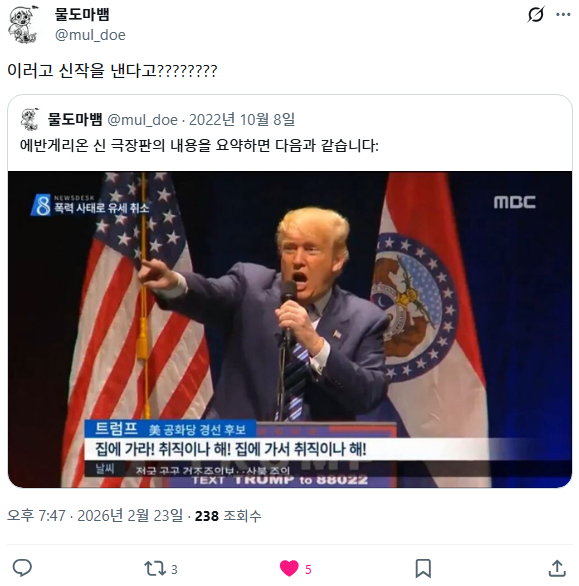Click the small avatar in quoted post
Viewport: 579px width, 586px height.
30,119
